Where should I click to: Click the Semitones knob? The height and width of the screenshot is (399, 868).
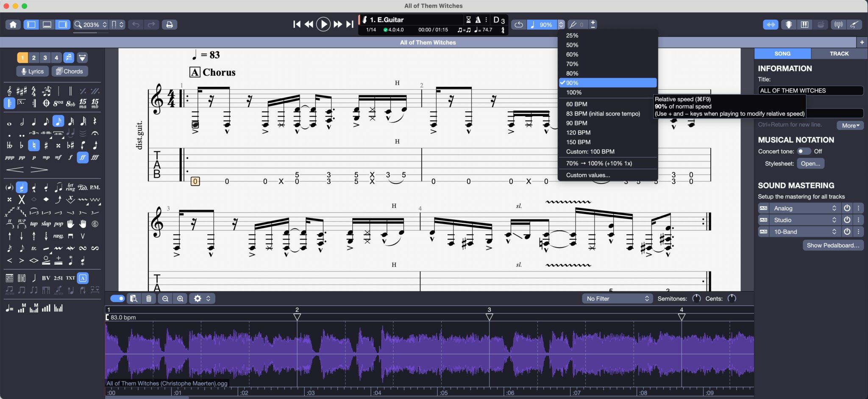tap(696, 299)
